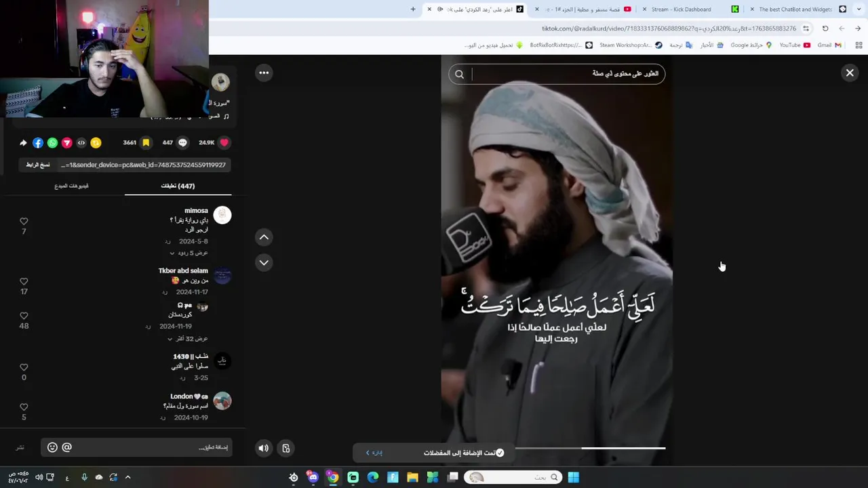The width and height of the screenshot is (868, 488).
Task: Open File Explorer from the taskbar
Action: [x=412, y=477]
